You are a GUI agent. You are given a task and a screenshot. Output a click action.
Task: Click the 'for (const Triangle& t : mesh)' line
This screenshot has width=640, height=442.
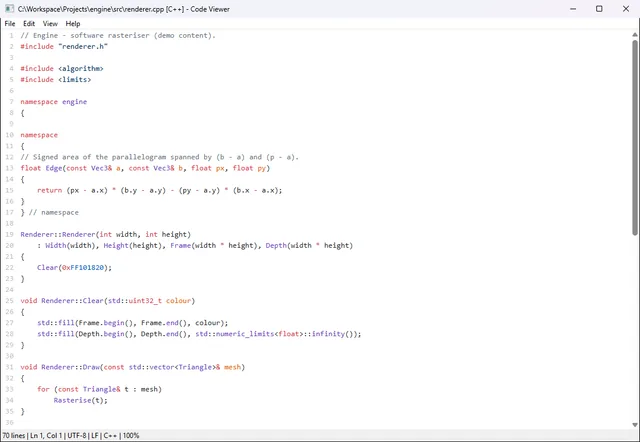tap(100, 389)
